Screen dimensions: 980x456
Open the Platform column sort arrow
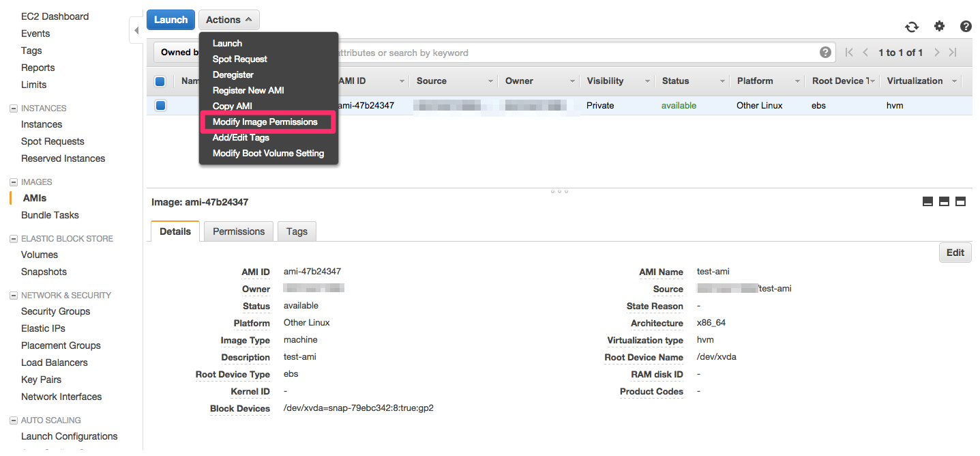point(797,81)
